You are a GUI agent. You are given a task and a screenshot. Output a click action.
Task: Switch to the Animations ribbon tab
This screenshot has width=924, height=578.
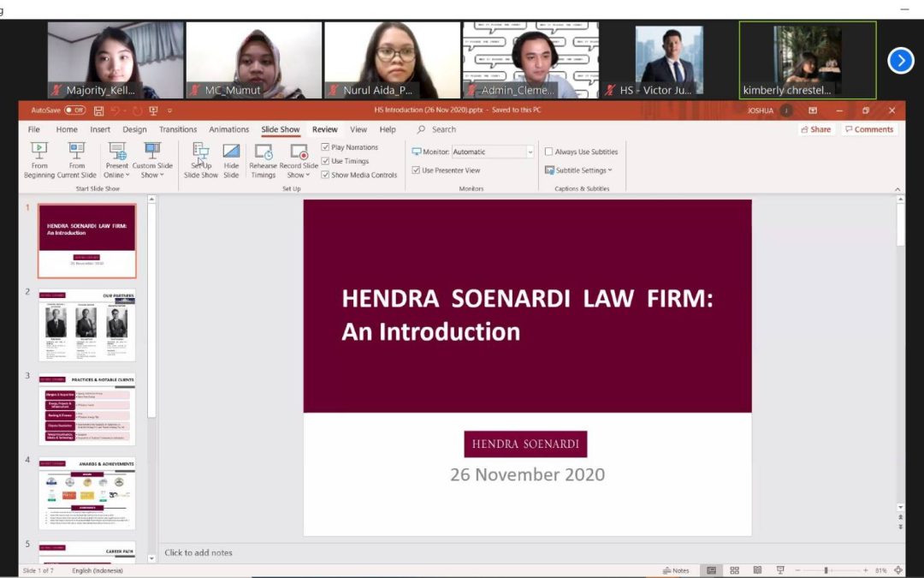[228, 129]
